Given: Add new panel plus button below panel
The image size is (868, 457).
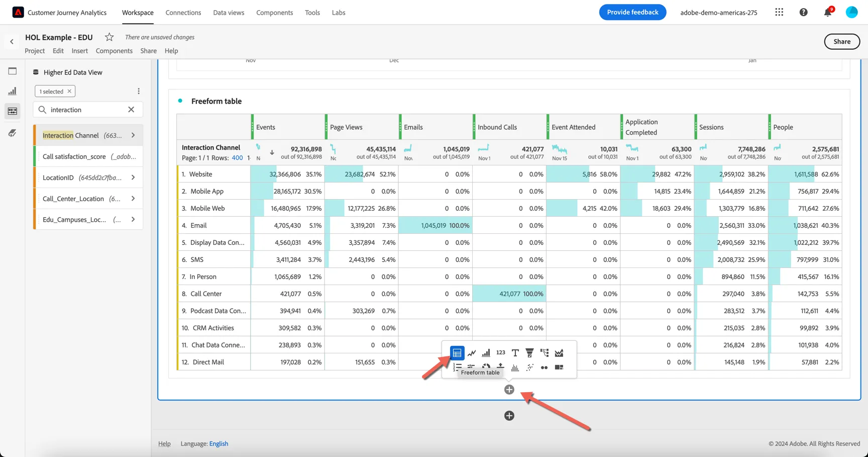Looking at the screenshot, I should point(509,416).
